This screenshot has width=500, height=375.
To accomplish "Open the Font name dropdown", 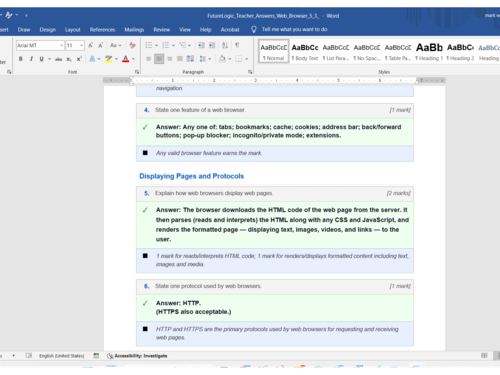I will coord(62,45).
